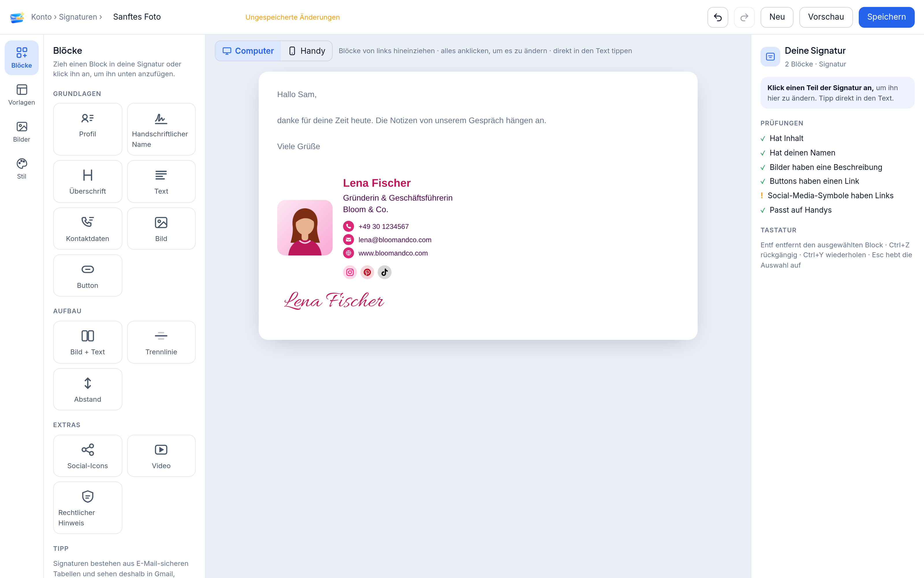Add a Handschriftlicher Name block
The width and height of the screenshot is (924, 578).
pyautogui.click(x=161, y=129)
